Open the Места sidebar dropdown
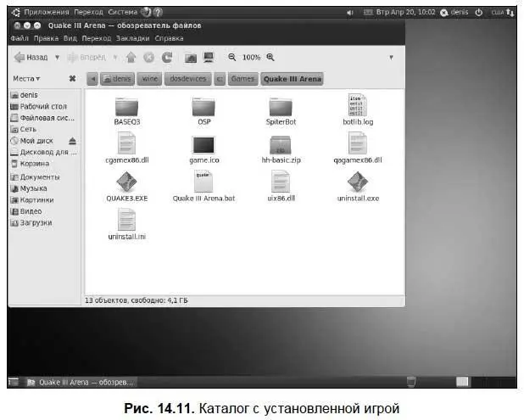This screenshot has width=524, height=420. tap(25, 79)
